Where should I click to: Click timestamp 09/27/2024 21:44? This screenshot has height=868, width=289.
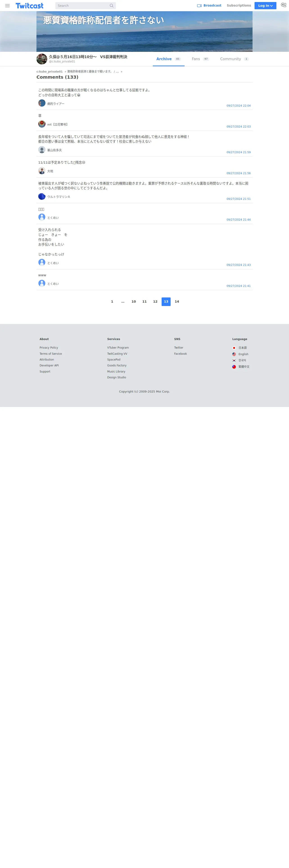point(239,220)
